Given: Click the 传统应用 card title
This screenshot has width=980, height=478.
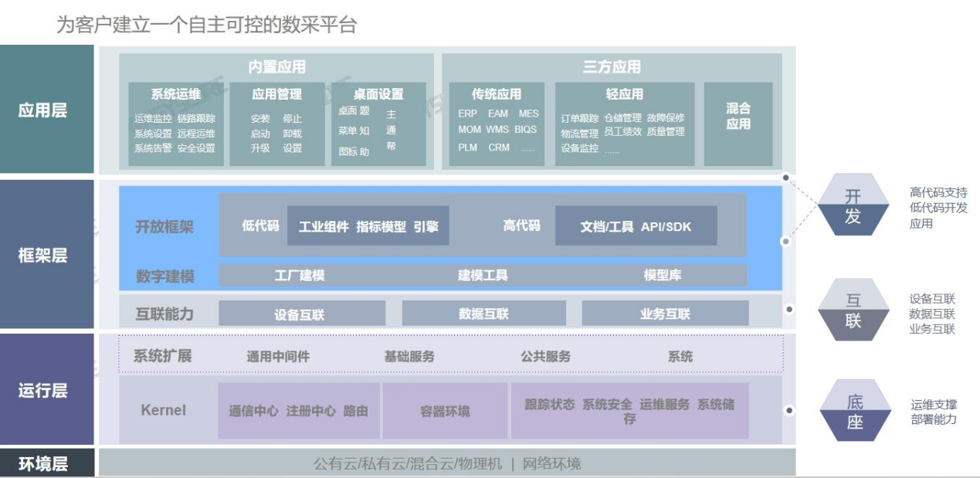Looking at the screenshot, I should click(x=497, y=94).
